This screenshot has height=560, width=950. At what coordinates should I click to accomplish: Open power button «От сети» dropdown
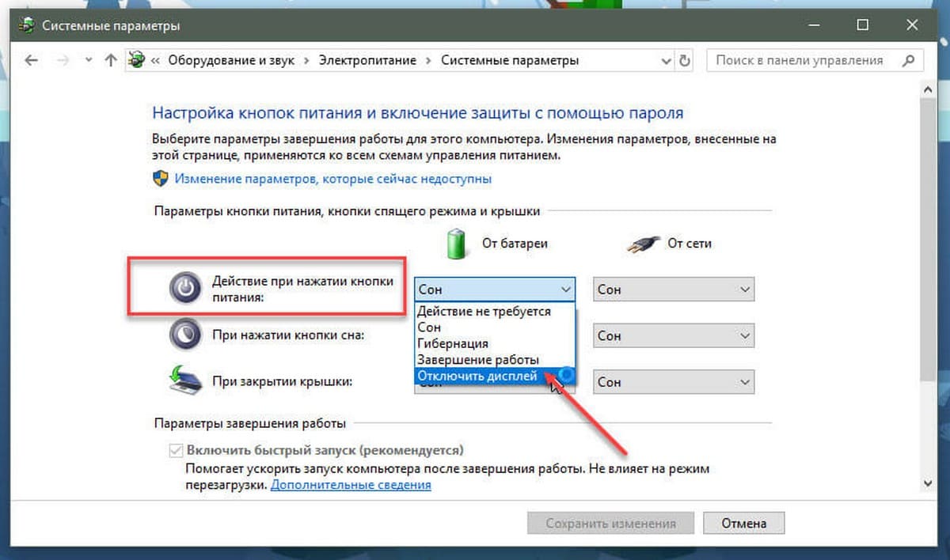674,289
